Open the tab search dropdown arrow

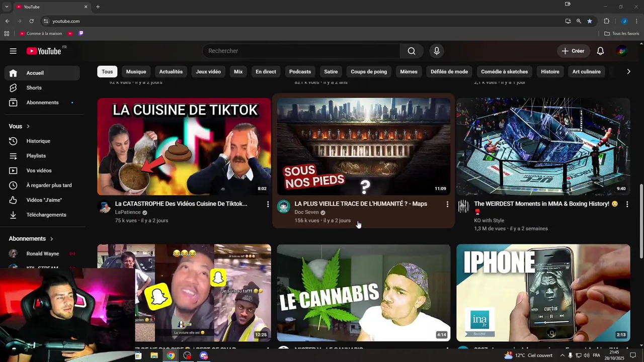tap(7, 7)
